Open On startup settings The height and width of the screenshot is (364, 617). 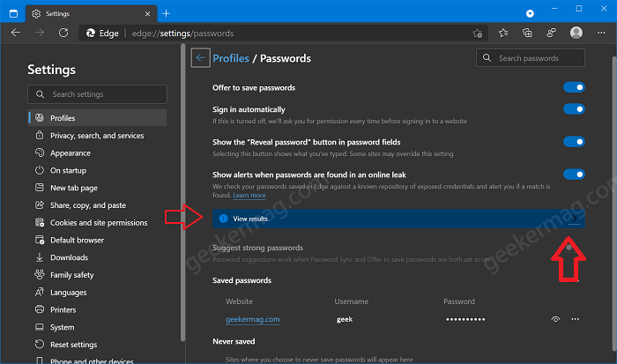pos(97,170)
